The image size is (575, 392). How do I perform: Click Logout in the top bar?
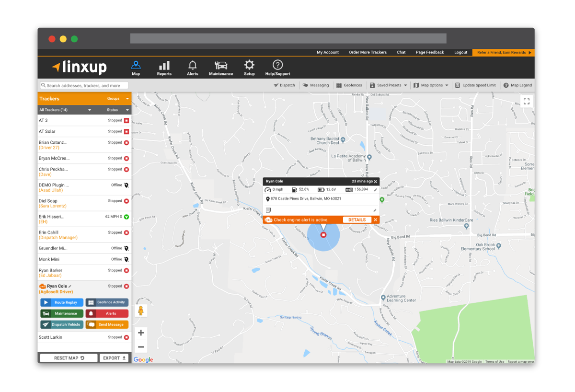(x=460, y=52)
